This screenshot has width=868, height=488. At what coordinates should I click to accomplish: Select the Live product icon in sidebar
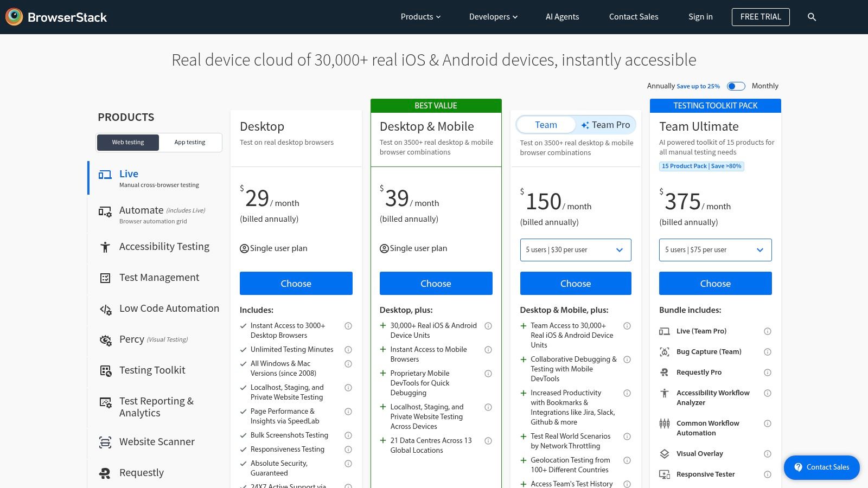click(104, 175)
